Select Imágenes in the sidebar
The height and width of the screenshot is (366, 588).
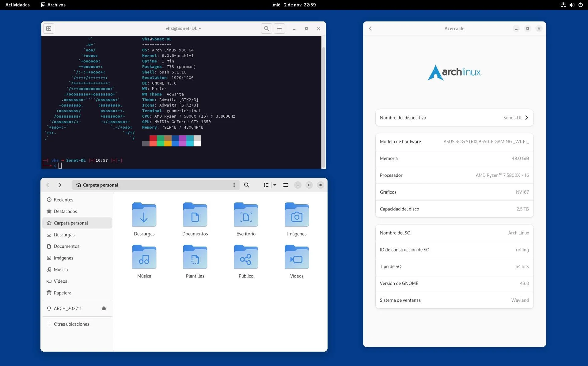[77, 258]
